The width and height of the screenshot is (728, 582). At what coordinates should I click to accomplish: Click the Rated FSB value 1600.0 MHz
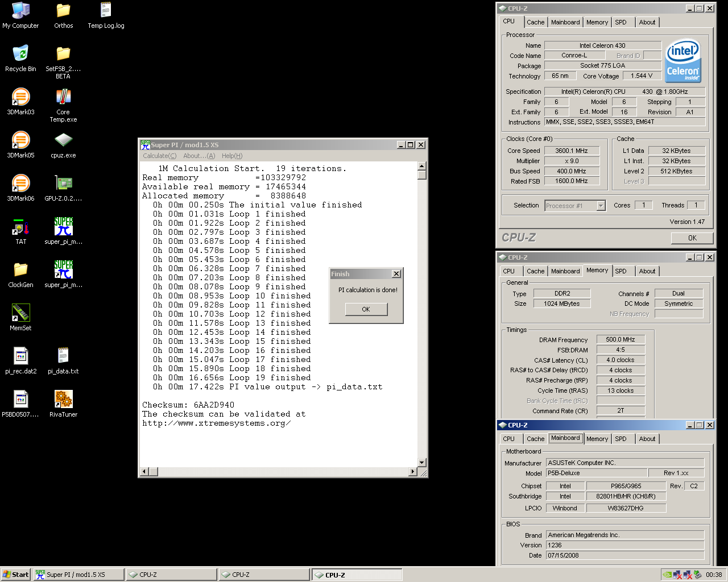tap(571, 181)
